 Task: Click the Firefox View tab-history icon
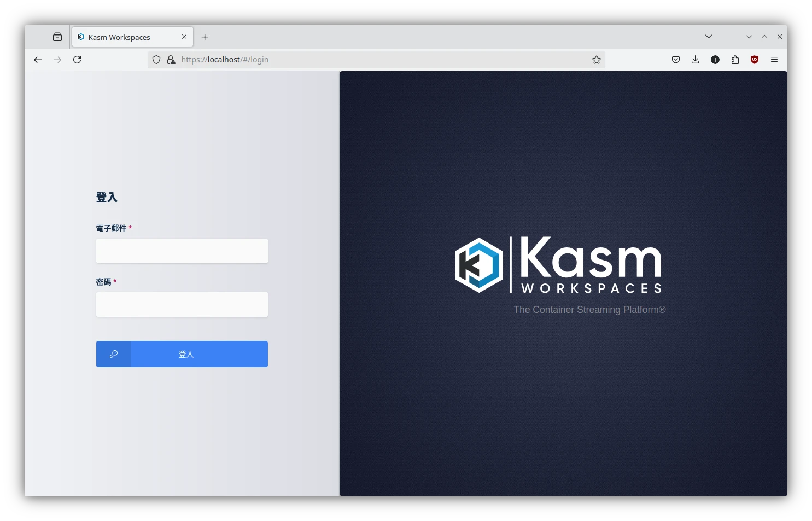pos(57,37)
